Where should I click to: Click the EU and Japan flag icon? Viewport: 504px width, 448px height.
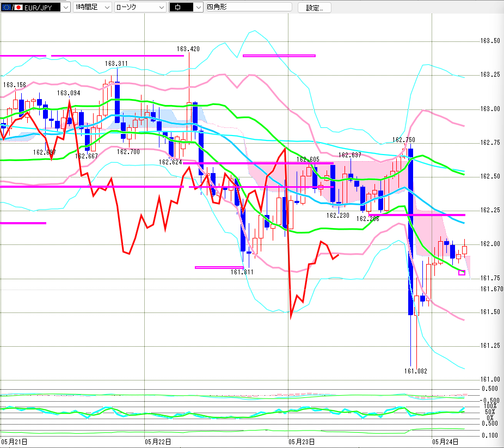pyautogui.click(x=12, y=8)
